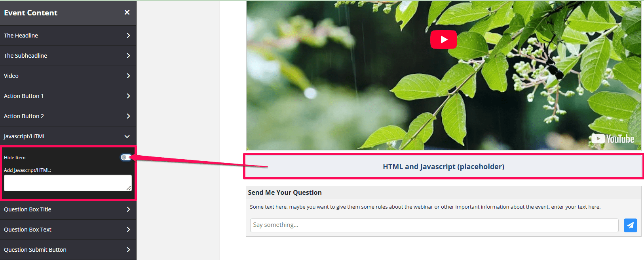Expand The Subheadline chevron

click(x=128, y=56)
